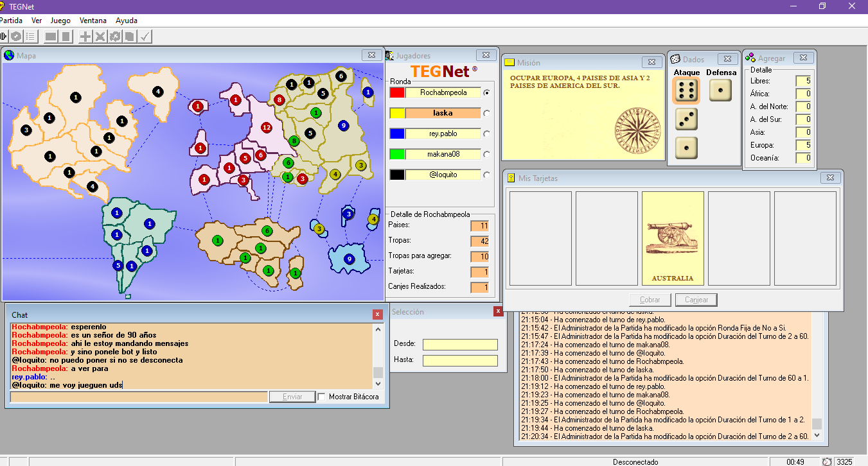Click the disc toolbar icon
868x466 pixels.
[x=17, y=37]
